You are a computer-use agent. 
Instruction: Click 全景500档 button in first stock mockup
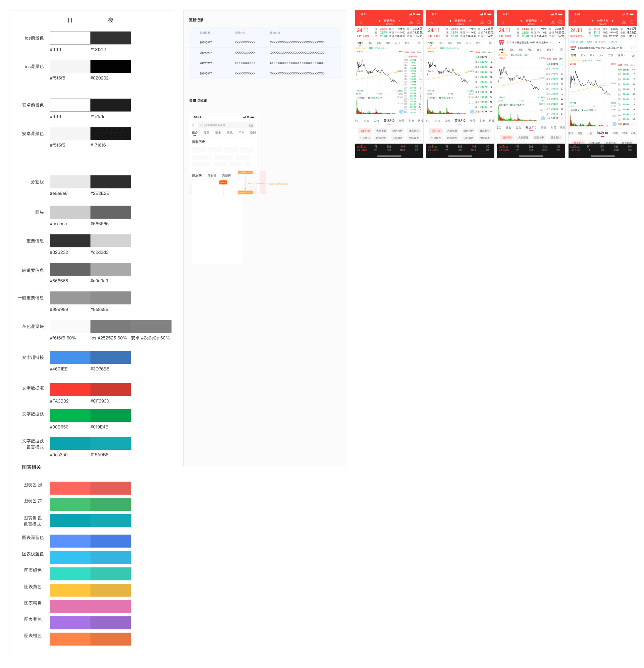(x=413, y=57)
